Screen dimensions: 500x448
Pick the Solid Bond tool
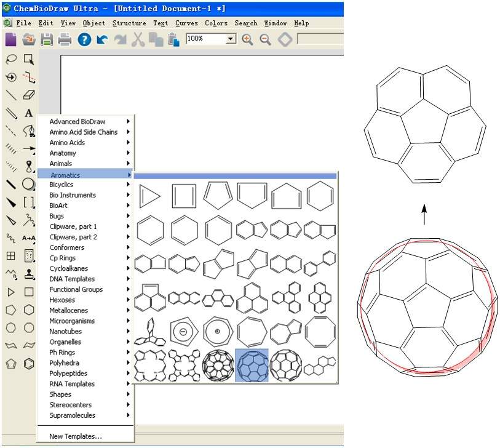tap(11, 95)
